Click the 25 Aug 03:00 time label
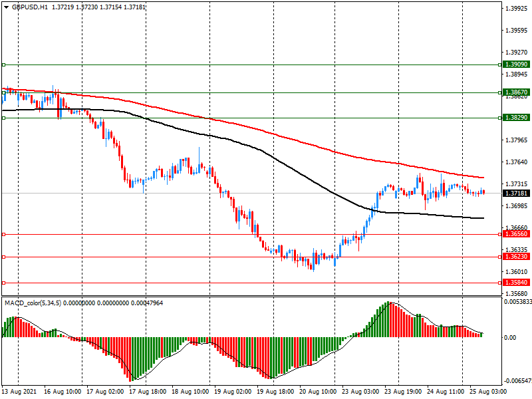Screen dimensions: 532x399 point(488,392)
